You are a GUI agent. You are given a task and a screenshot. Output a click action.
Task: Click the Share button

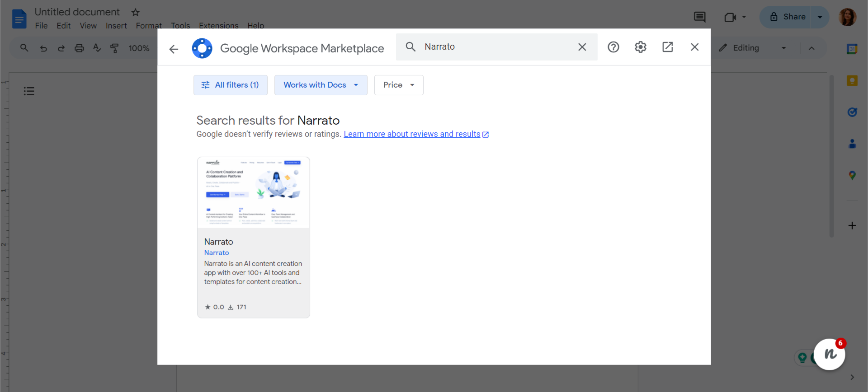788,17
